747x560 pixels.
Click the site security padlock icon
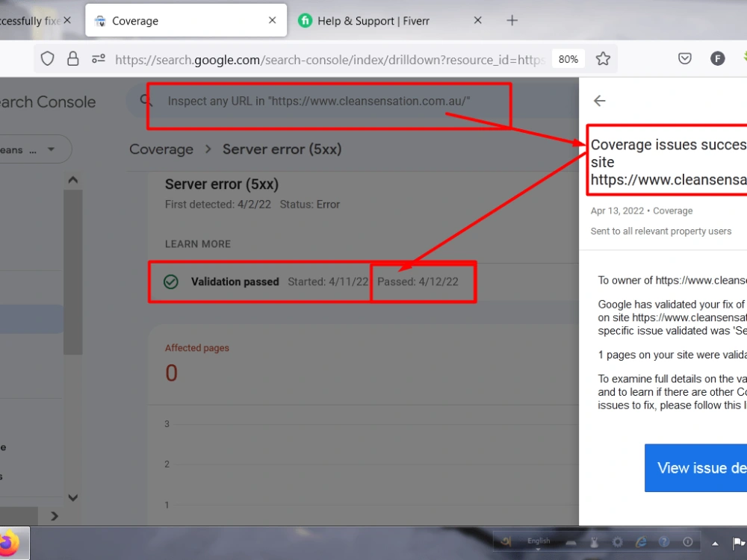click(x=73, y=59)
